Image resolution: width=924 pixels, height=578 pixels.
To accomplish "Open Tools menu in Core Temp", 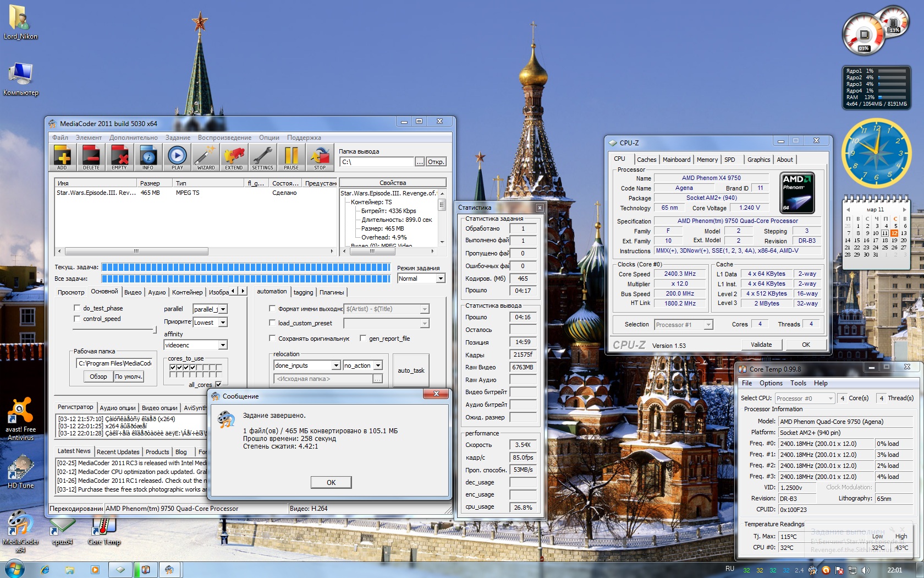I will pyautogui.click(x=798, y=383).
